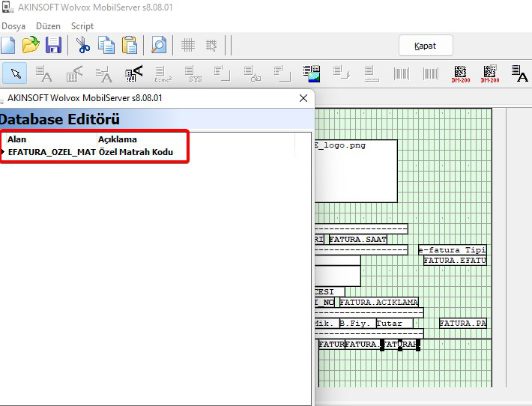Copy selection using the copy icon
532x406 pixels.
pos(106,45)
